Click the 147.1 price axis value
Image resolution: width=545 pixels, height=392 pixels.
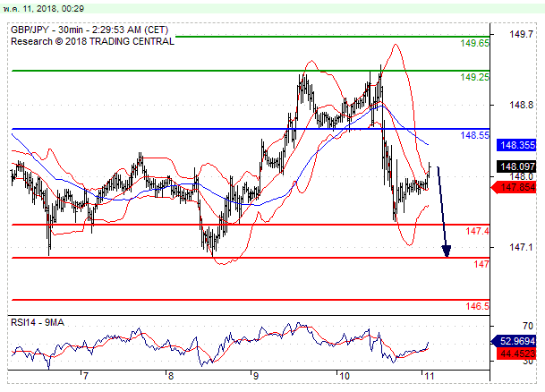pos(521,247)
